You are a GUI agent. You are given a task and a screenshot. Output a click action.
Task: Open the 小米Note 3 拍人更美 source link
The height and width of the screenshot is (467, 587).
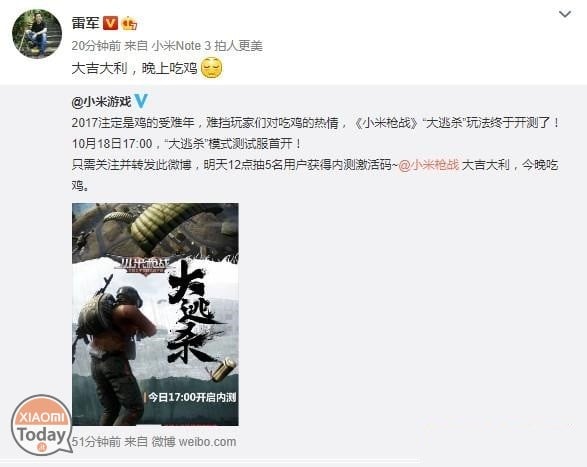coord(207,46)
